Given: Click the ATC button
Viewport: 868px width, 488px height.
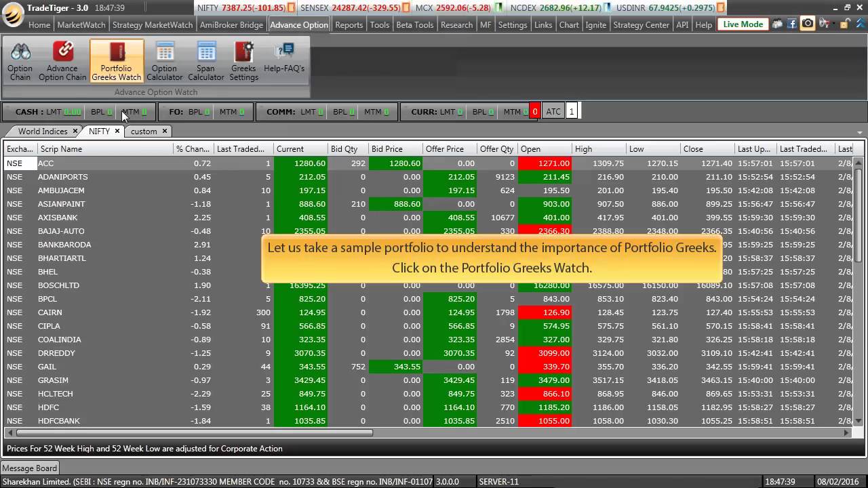Looking at the screenshot, I should [554, 112].
